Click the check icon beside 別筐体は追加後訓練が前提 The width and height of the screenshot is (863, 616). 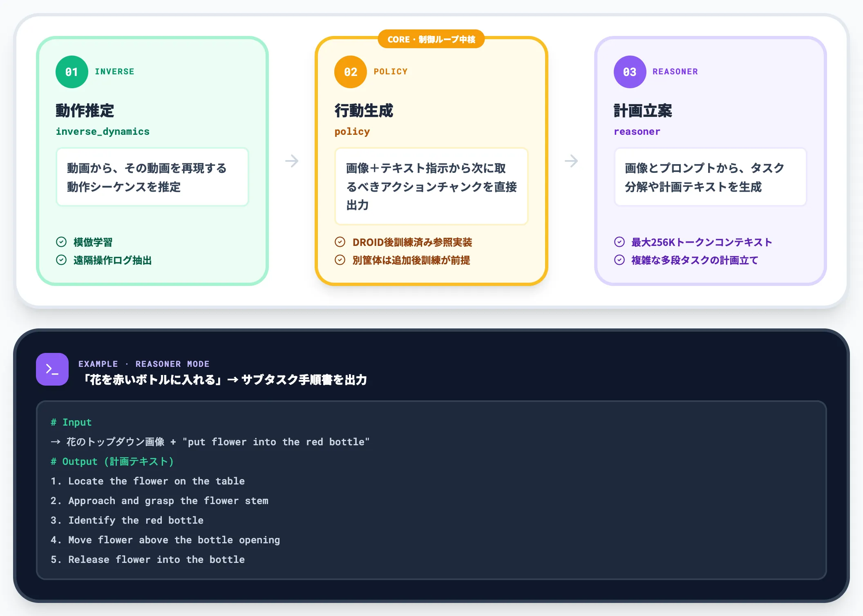point(340,260)
